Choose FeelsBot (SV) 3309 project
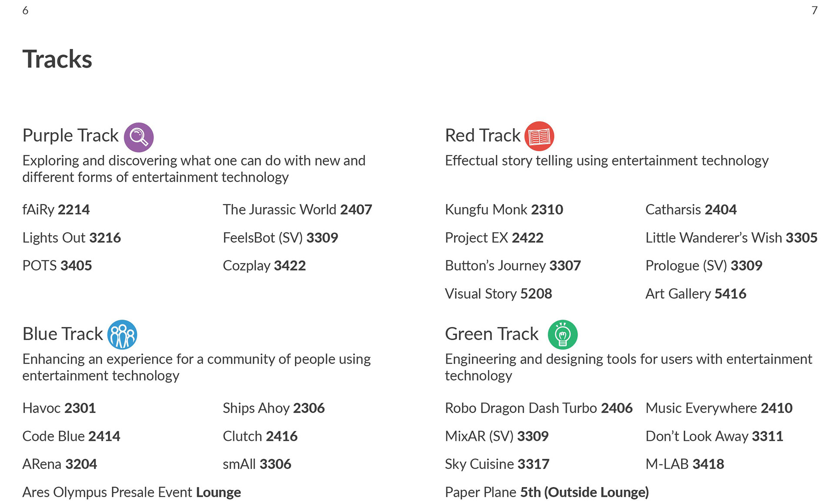 pyautogui.click(x=281, y=238)
